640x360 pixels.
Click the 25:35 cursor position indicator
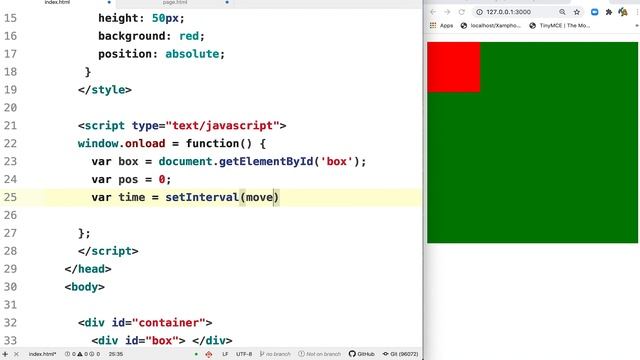(116, 354)
